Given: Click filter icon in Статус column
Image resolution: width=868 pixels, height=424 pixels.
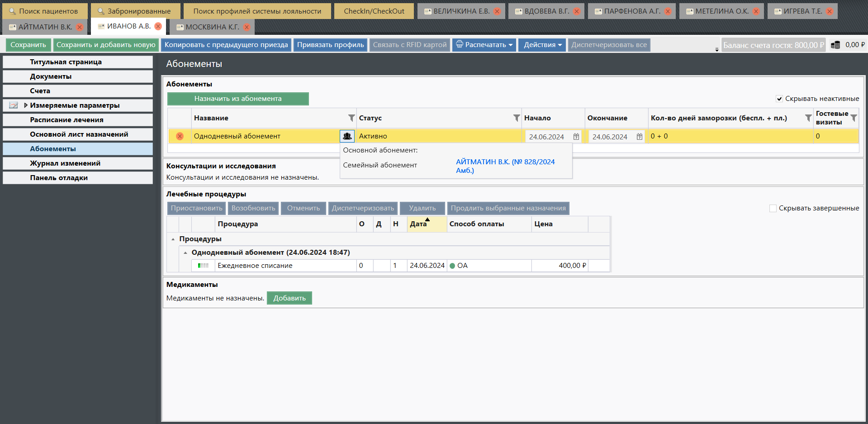Looking at the screenshot, I should click(516, 118).
